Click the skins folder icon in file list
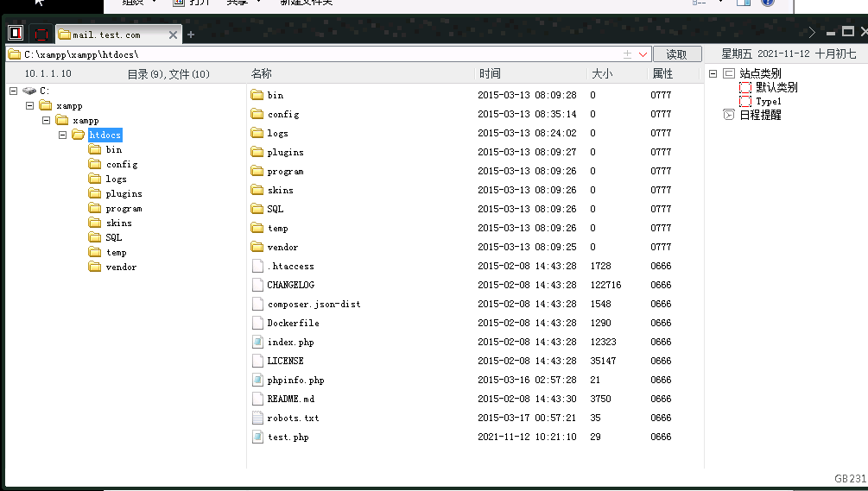Image resolution: width=868 pixels, height=491 pixels. click(x=257, y=190)
